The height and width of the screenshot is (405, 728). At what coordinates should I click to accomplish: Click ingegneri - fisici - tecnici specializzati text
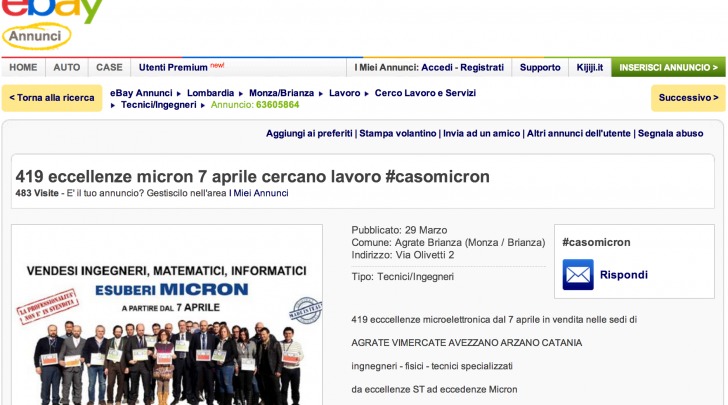point(432,366)
